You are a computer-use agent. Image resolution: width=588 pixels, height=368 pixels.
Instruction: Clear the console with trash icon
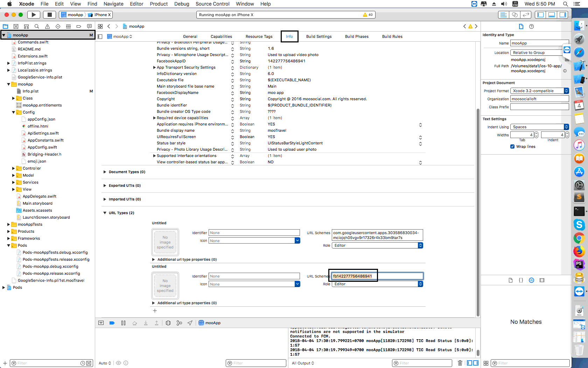[x=460, y=363]
